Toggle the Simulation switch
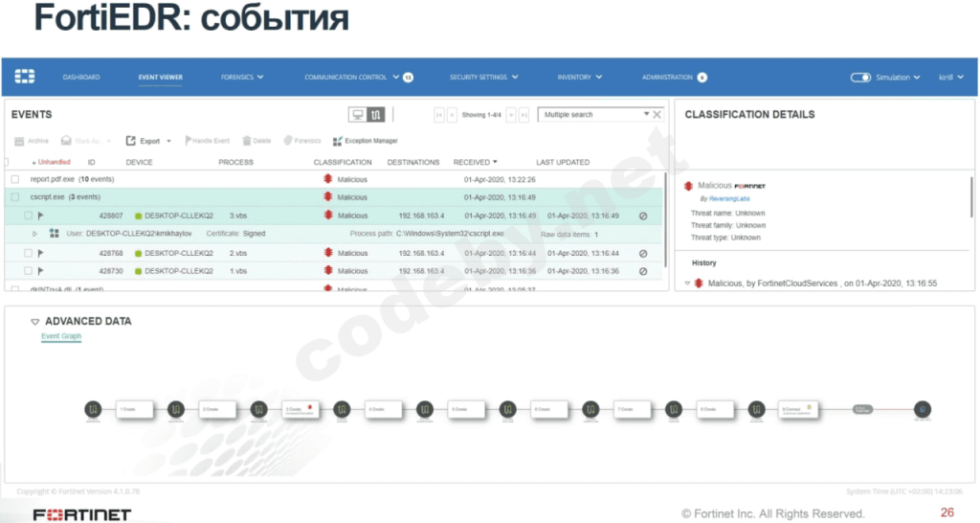 click(860, 78)
